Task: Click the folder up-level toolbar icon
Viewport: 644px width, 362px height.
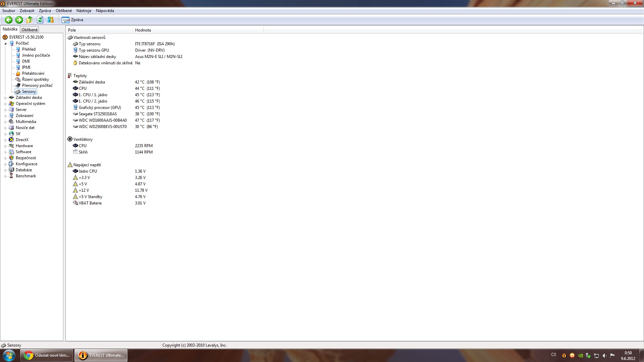Action: tap(30, 20)
